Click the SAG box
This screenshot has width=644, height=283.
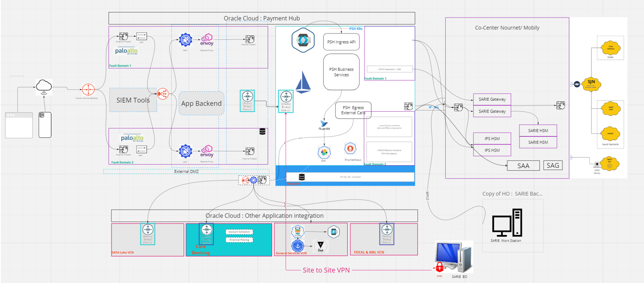tap(553, 165)
